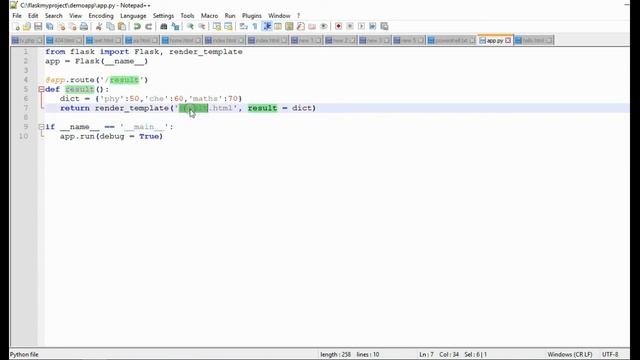Click the Close All toolbar icon
Screen dimensions: 640x360
point(73,27)
